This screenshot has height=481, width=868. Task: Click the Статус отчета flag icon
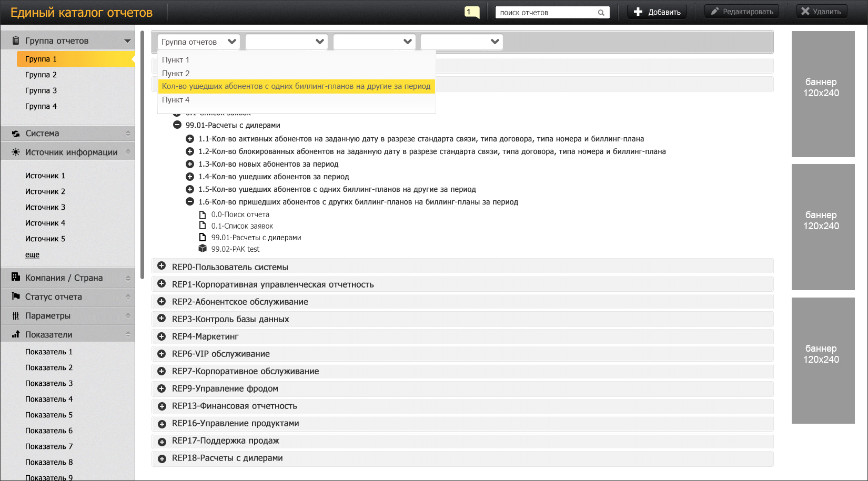(x=16, y=296)
